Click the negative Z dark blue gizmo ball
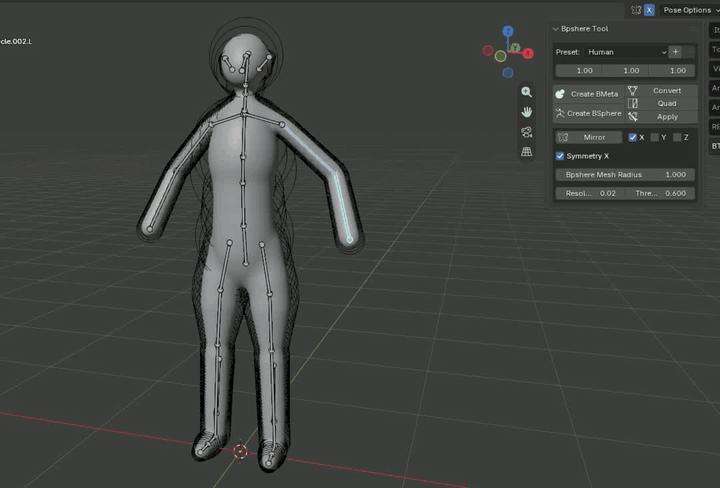 pos(507,73)
